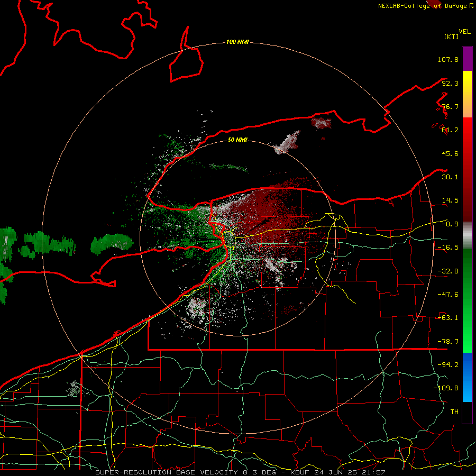The image size is (476, 476).
Task: Click the purple segment of the color bar
Action: click(x=467, y=59)
